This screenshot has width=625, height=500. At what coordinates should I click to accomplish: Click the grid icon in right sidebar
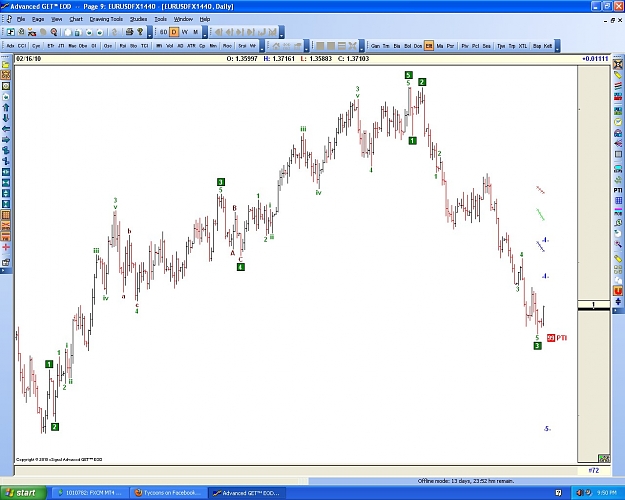tap(618, 201)
